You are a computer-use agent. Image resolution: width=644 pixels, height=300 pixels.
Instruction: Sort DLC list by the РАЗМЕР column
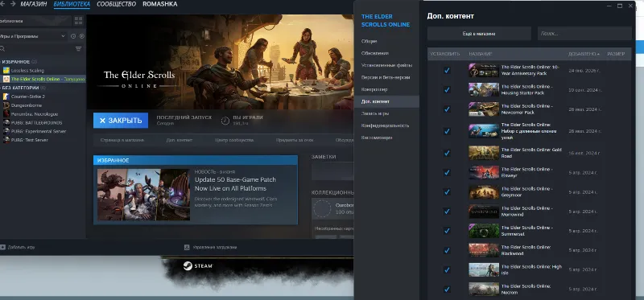coord(616,54)
